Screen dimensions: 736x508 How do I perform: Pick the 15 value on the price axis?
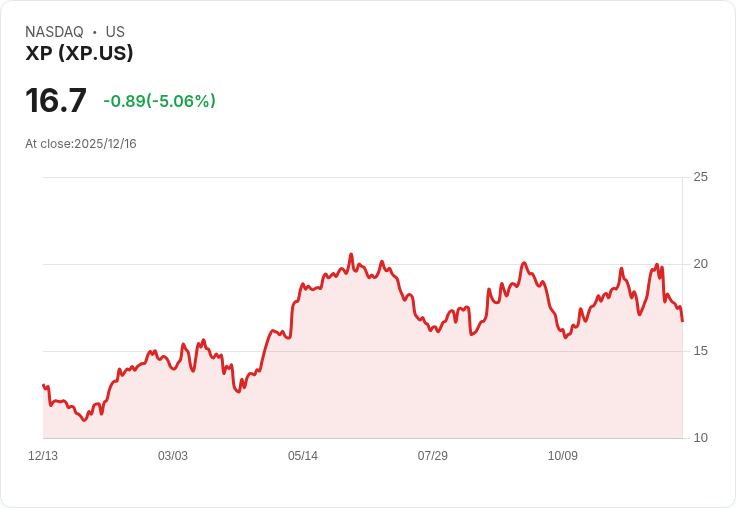[700, 351]
